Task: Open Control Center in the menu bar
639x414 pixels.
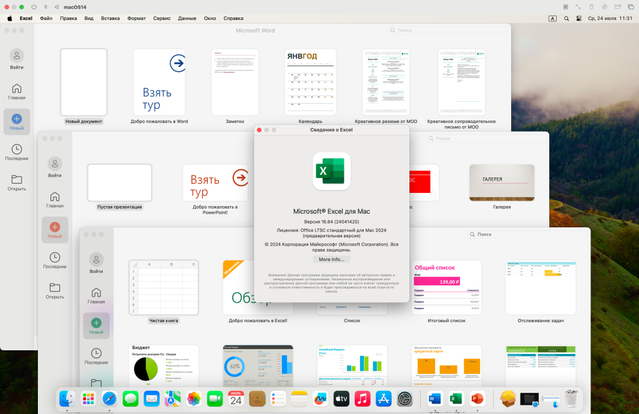Action: click(579, 18)
